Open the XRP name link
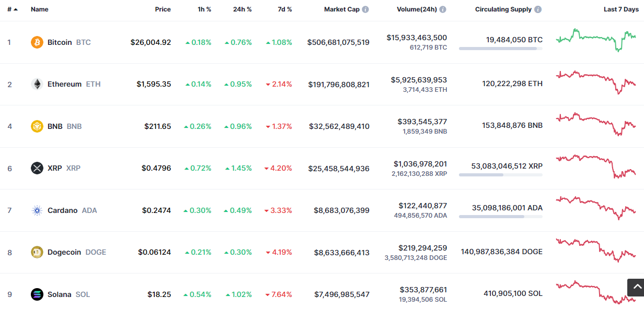The width and height of the screenshot is (644, 309). pyautogui.click(x=55, y=168)
